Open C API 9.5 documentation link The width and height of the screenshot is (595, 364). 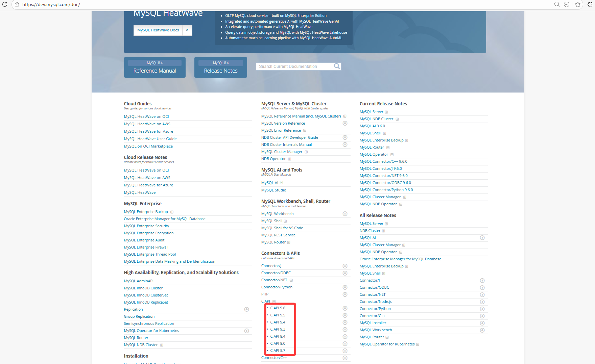coord(278,315)
